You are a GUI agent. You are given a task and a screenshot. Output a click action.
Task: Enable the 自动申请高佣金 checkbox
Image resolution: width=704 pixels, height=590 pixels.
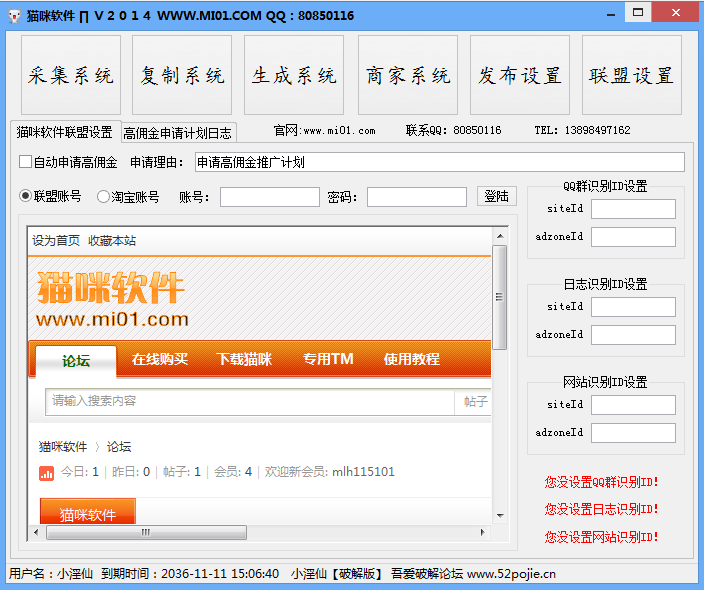tap(26, 162)
